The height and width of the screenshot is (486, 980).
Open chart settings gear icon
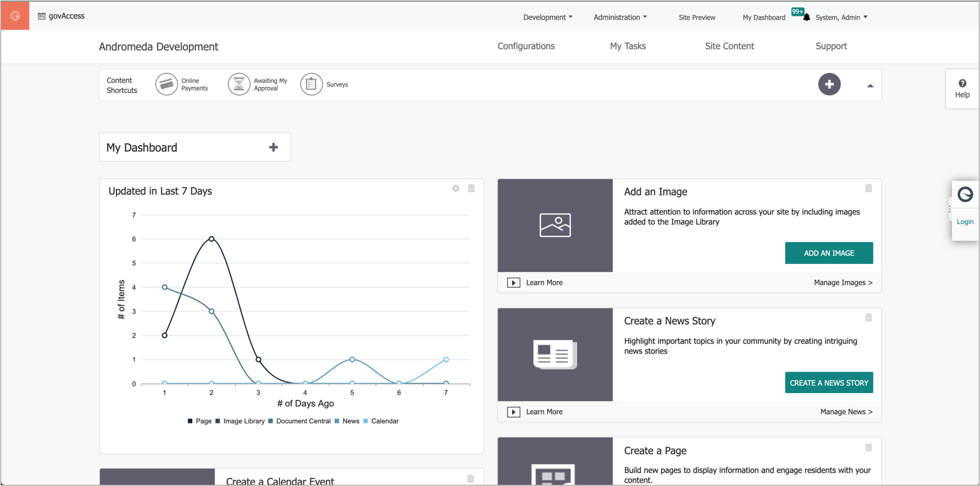tap(456, 189)
